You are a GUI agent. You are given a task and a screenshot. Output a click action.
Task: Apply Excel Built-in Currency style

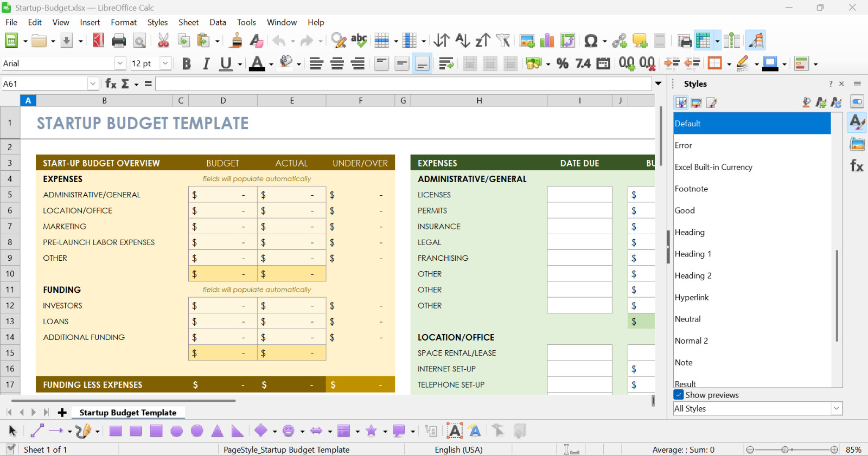752,167
